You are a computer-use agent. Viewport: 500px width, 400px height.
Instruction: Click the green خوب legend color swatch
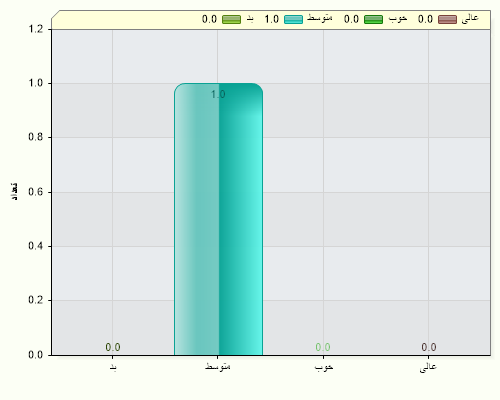pyautogui.click(x=373, y=19)
